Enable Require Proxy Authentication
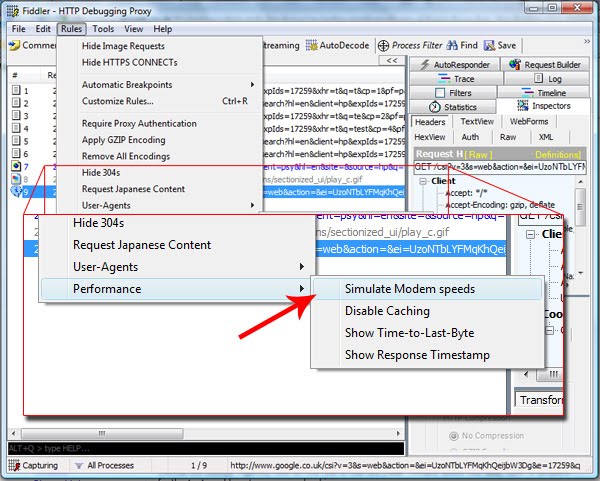This screenshot has width=600, height=481. click(160, 124)
